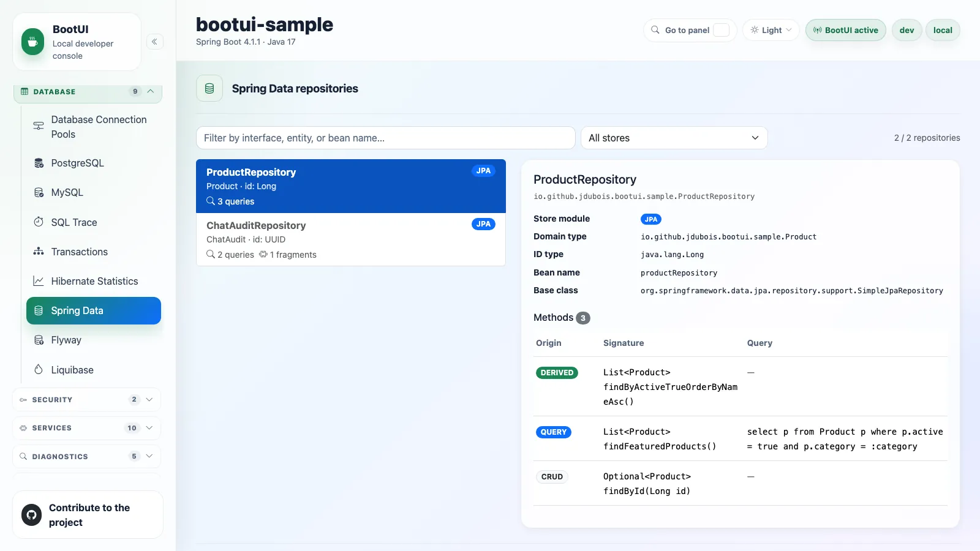Image resolution: width=980 pixels, height=551 pixels.
Task: Expand the SECURITY section
Action: [86, 400]
